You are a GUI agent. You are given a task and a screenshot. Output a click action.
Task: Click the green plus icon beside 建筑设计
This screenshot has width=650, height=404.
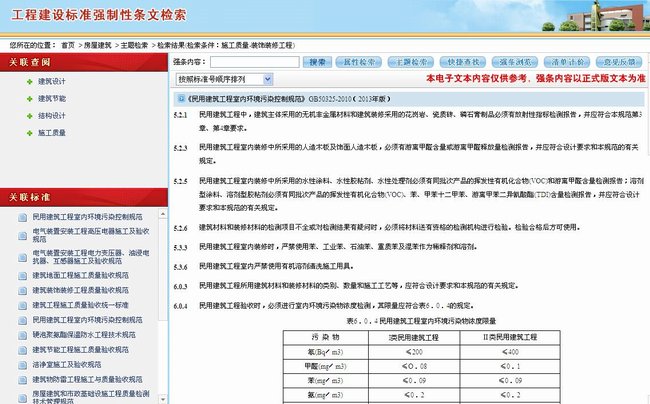tap(30, 81)
